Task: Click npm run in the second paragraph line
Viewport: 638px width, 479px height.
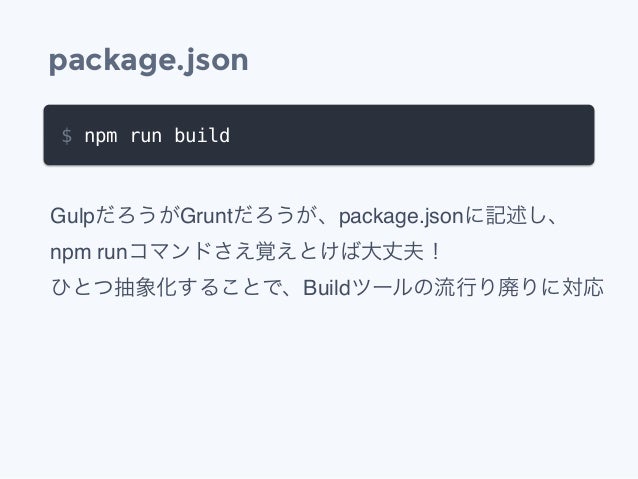Action: click(x=89, y=253)
